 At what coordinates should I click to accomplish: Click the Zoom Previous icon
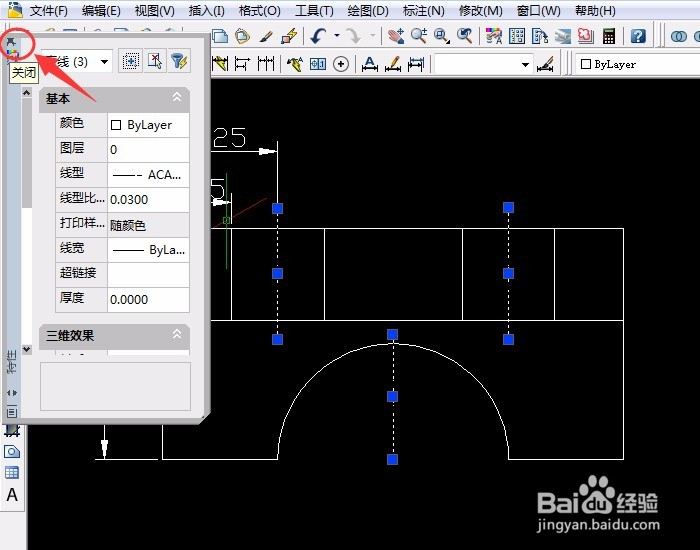pyautogui.click(x=464, y=36)
